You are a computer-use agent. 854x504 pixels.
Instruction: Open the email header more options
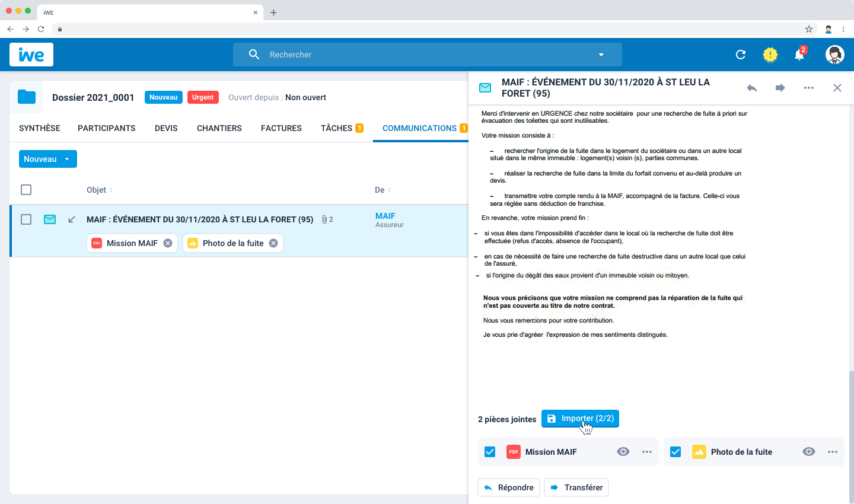[x=809, y=88]
